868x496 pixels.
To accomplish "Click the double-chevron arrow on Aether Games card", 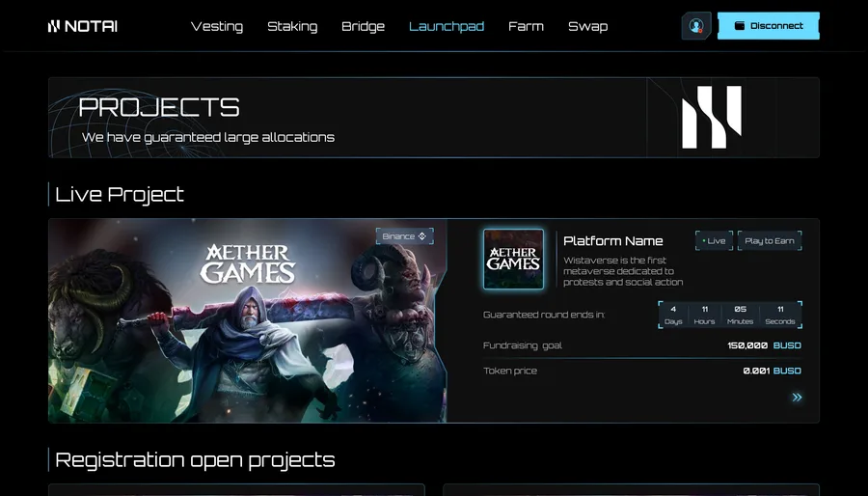I will tap(797, 397).
